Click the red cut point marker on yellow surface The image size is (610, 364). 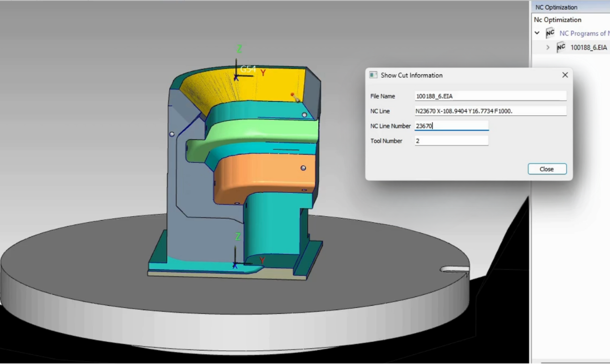[x=292, y=95]
